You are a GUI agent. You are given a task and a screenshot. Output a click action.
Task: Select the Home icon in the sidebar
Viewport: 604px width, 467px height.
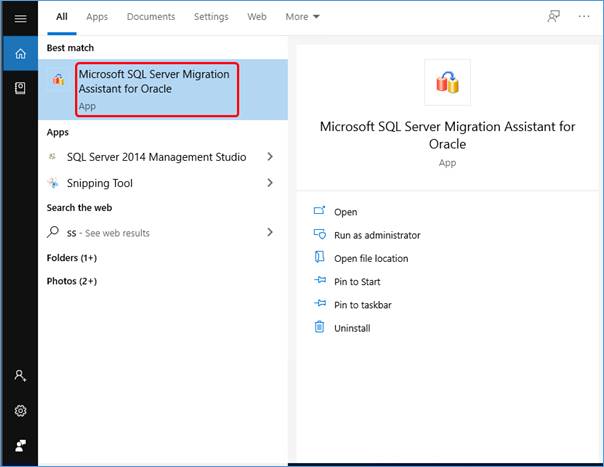[20, 53]
